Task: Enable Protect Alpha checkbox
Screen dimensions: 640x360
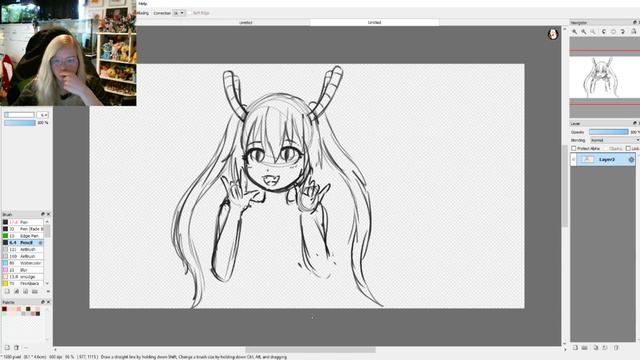Action: (x=573, y=148)
